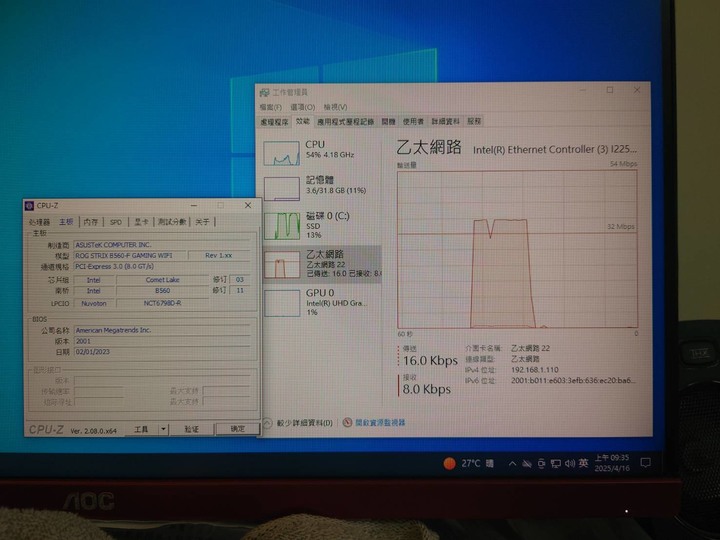Click the BIOS date 02/01/2023 field
Screen dimensions: 720x540
point(162,352)
